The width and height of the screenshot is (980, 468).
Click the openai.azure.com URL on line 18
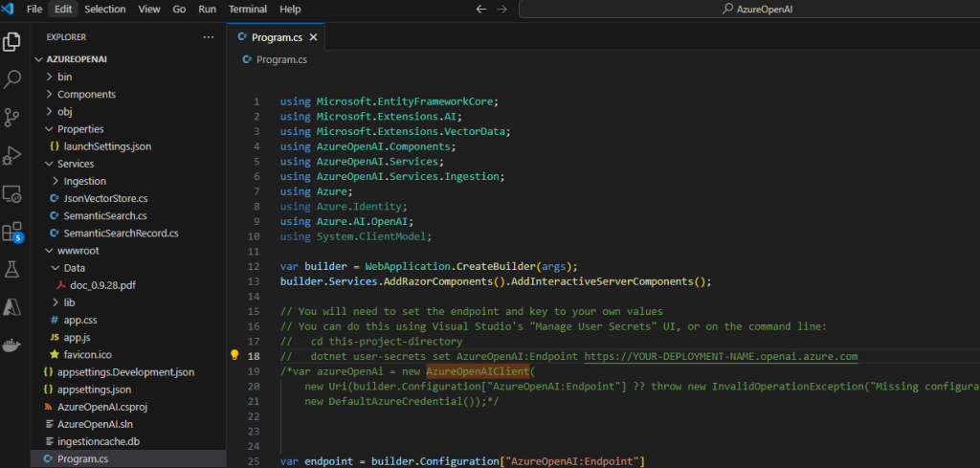point(721,356)
